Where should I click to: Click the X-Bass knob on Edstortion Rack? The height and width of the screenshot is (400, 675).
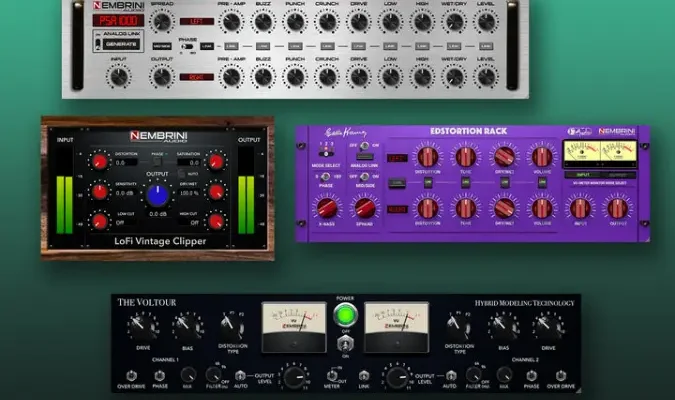[x=328, y=207]
